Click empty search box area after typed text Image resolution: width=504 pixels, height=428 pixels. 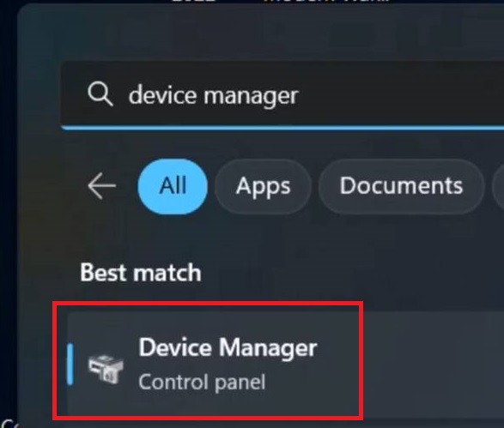[x=402, y=95]
